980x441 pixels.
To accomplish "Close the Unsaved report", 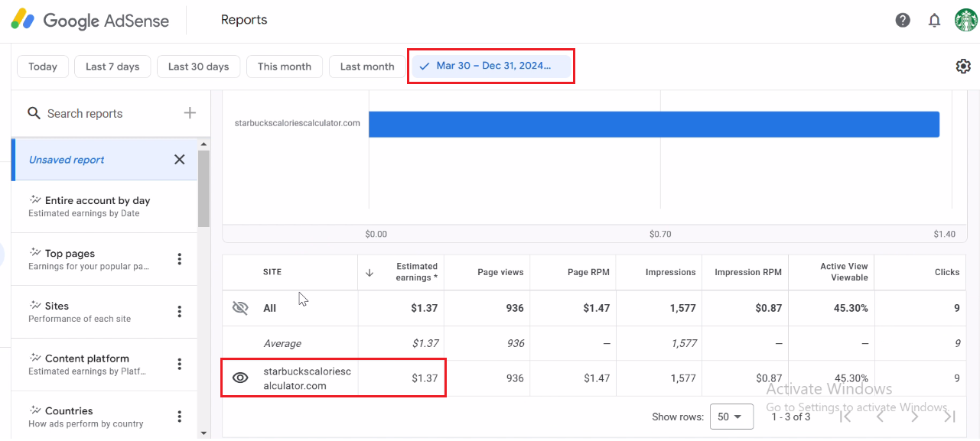I will 180,160.
